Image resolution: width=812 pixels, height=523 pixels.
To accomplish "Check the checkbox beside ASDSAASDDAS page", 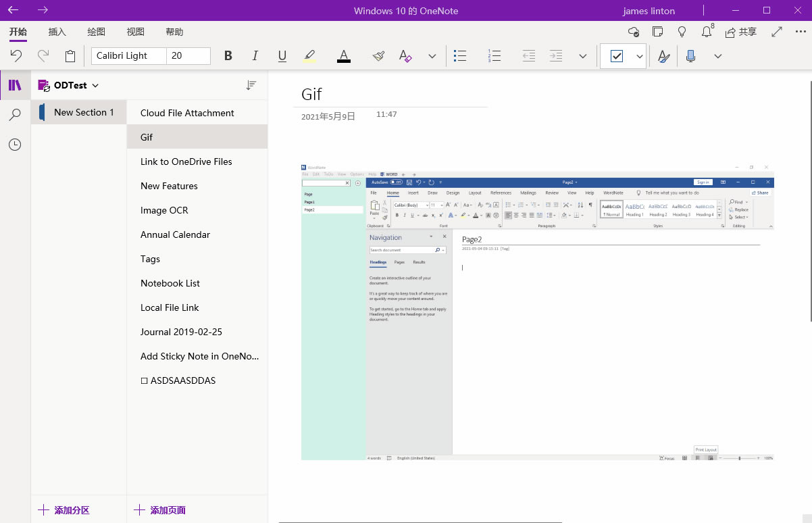I will [x=144, y=380].
